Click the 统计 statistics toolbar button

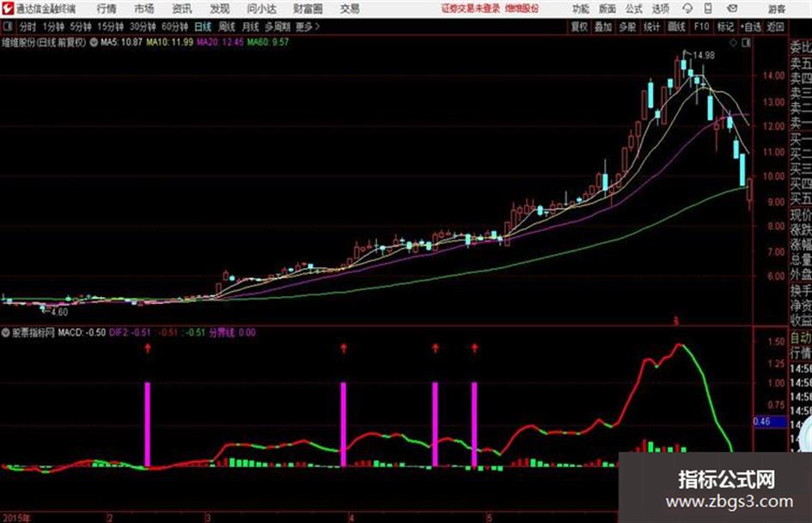[651, 27]
